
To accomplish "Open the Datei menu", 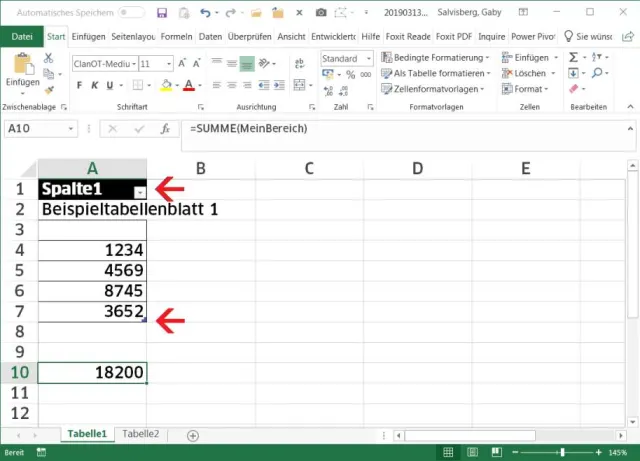I will point(20,35).
